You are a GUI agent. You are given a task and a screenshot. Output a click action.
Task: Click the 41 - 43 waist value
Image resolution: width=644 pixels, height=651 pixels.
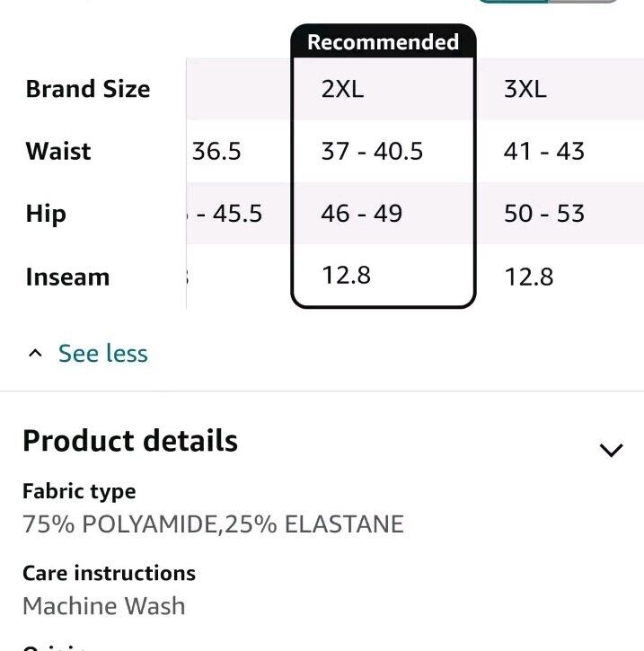click(x=544, y=151)
